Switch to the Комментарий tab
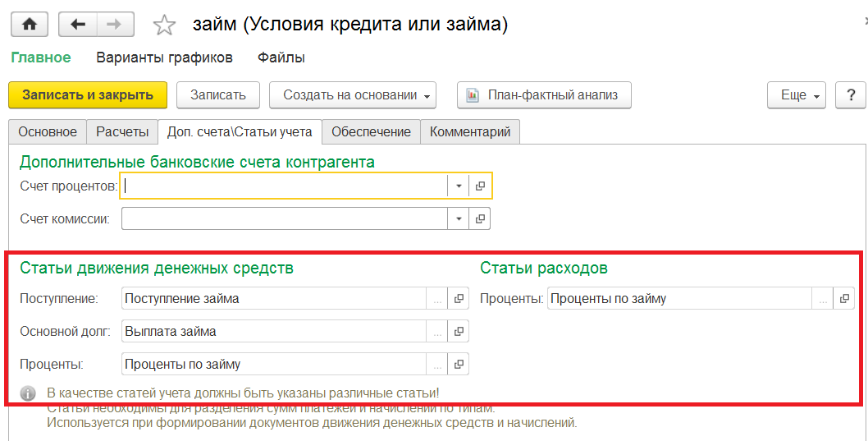Viewport: 868px width, 441px height. (470, 132)
